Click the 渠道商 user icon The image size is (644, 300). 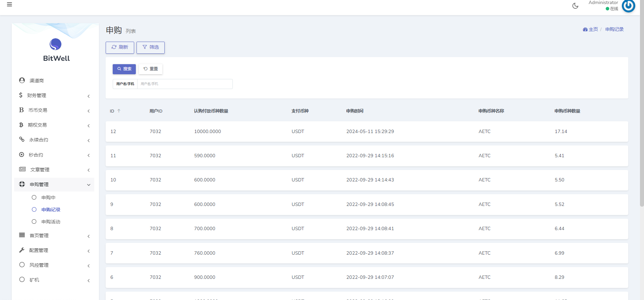(x=22, y=80)
